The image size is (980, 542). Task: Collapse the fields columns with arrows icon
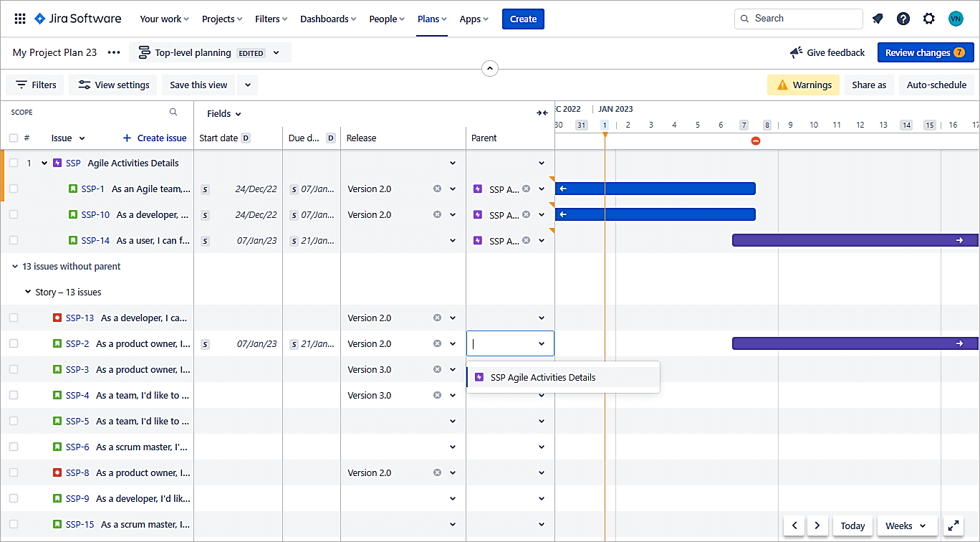click(x=542, y=113)
